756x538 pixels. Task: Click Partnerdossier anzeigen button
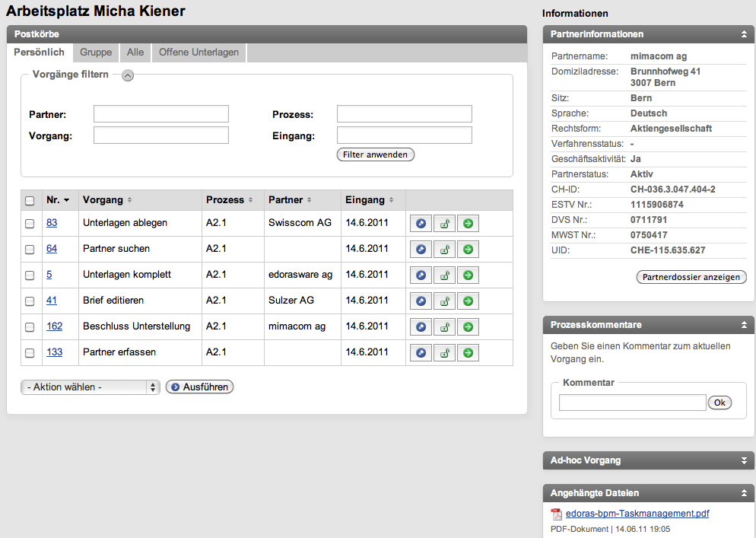pos(691,278)
